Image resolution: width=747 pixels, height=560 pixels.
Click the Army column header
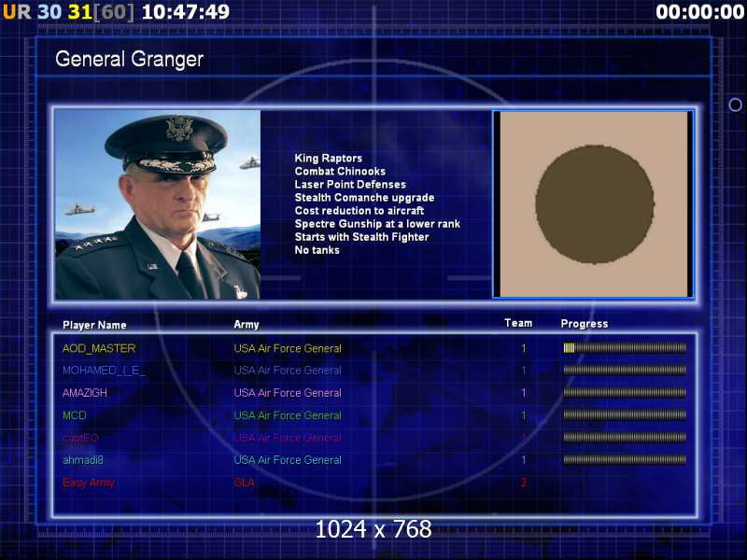tap(247, 325)
